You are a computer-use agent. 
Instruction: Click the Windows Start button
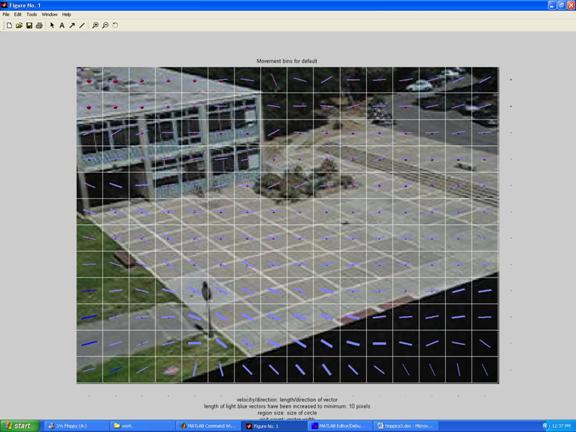tap(19, 426)
